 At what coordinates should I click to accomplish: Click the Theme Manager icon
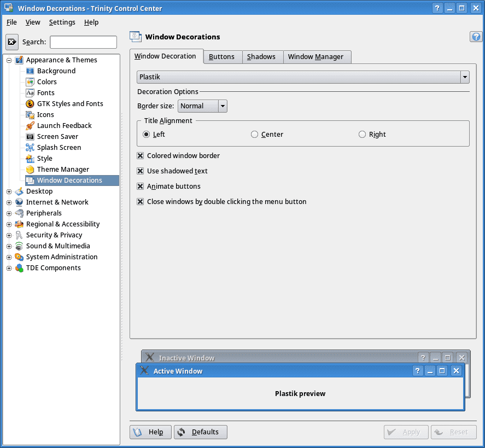30,170
